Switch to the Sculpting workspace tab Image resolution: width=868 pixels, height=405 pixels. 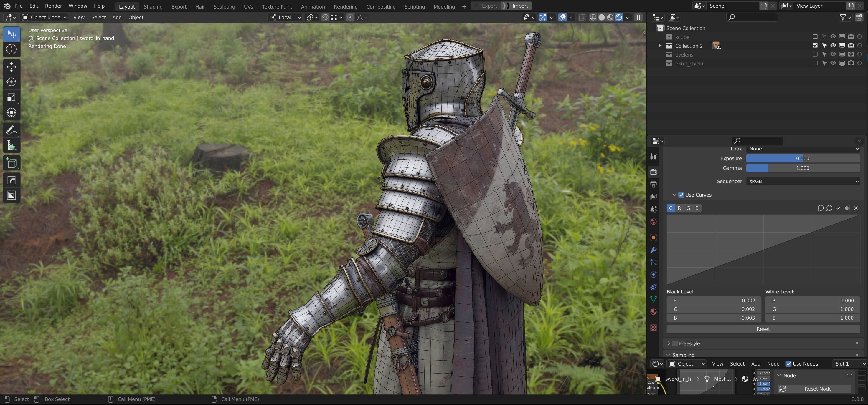click(224, 6)
